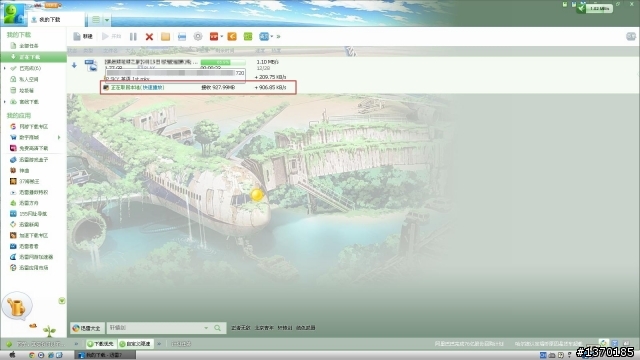Click the first hot search link
Image resolution: width=640 pixels, height=360 pixels.
[x=240, y=328]
